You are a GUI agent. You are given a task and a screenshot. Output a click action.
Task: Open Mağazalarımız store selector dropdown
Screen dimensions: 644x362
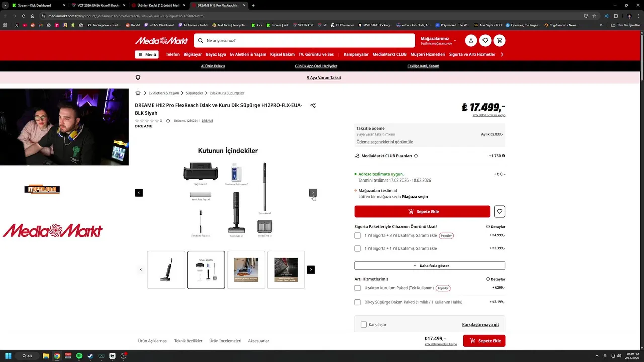click(438, 41)
